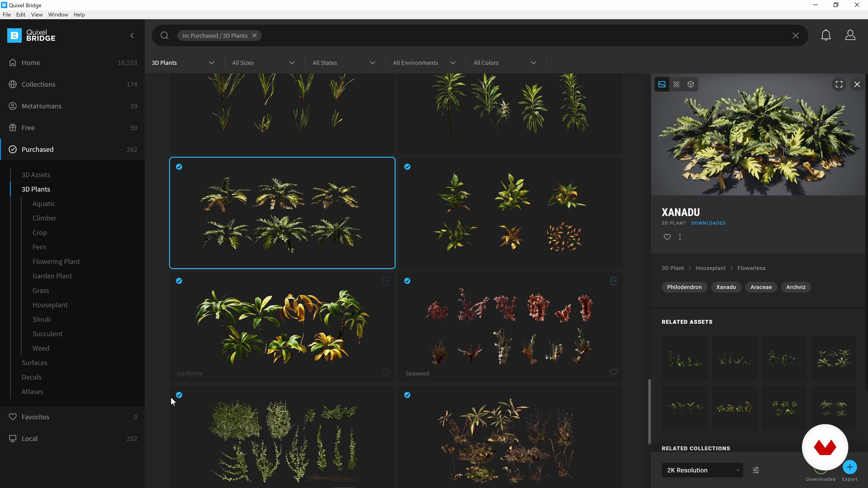
Task: Open the All States dropdown
Action: (x=344, y=63)
